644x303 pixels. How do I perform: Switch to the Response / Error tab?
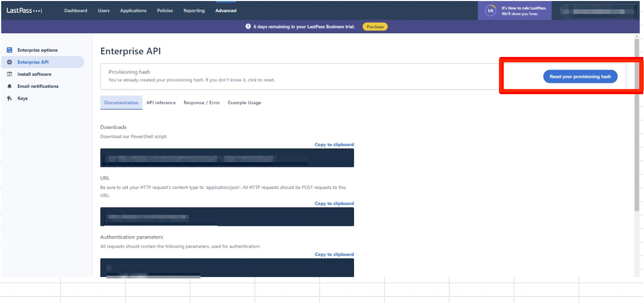coord(202,103)
